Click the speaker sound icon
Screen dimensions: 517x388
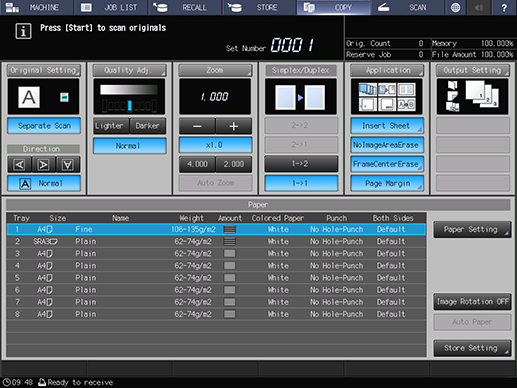pyautogui.click(x=479, y=7)
